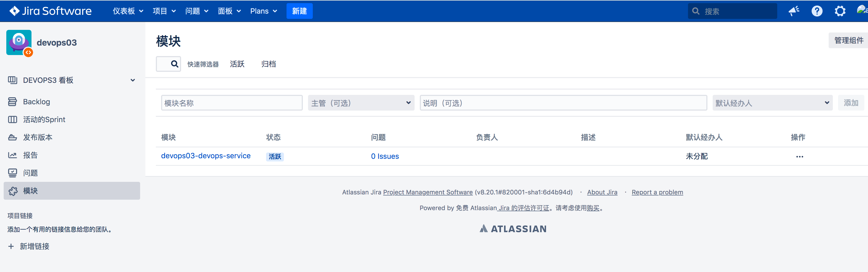The image size is (868, 272).
Task: Open the 主管（可选） dropdown
Action: (x=361, y=103)
